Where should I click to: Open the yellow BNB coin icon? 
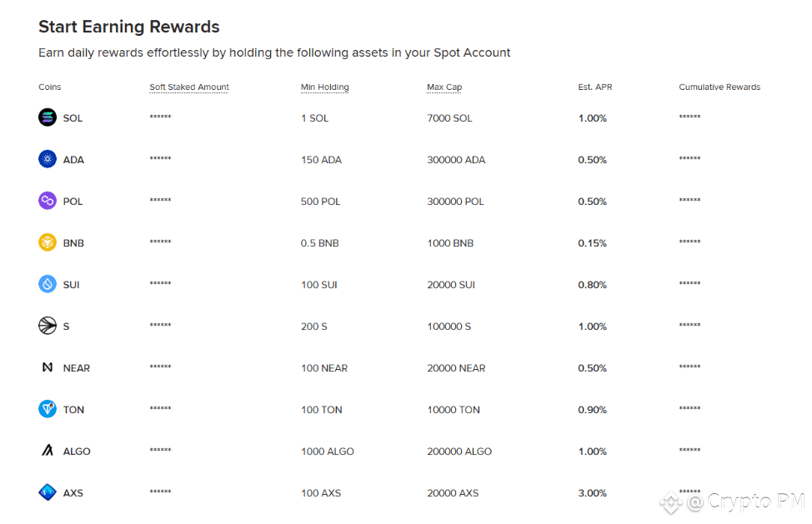tap(48, 242)
